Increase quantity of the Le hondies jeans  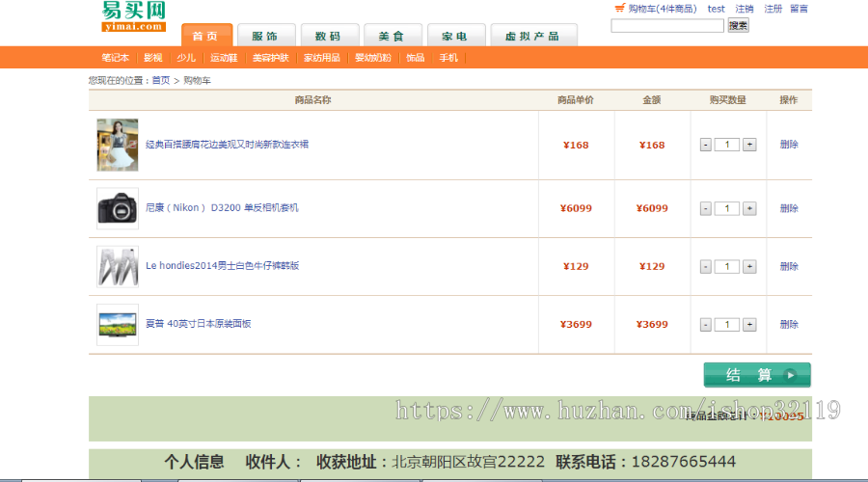coord(749,267)
